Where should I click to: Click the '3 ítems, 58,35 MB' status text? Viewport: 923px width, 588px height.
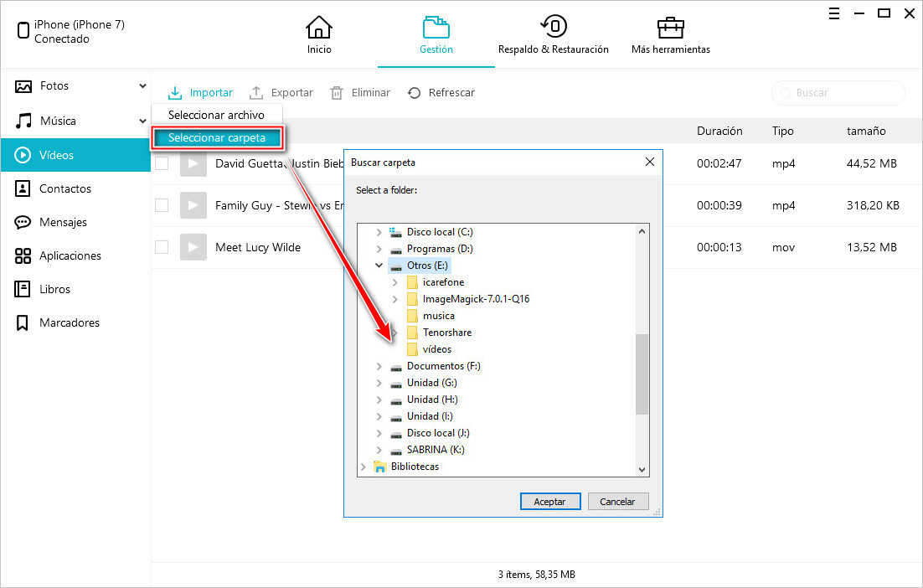pos(536,575)
